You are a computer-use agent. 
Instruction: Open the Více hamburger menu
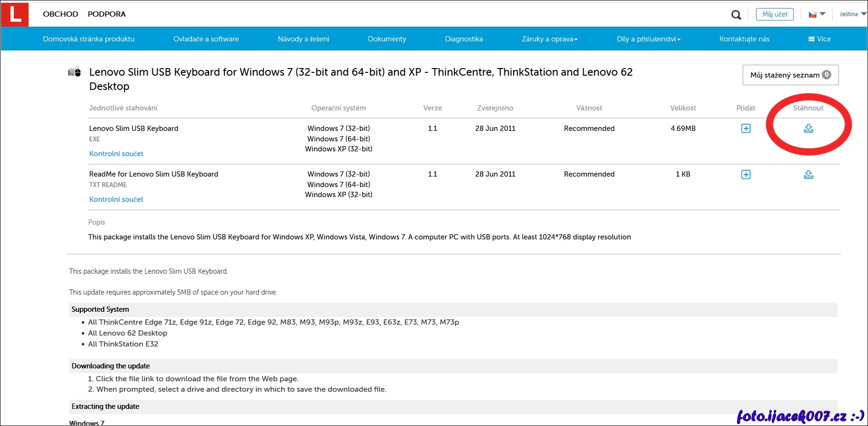click(819, 39)
